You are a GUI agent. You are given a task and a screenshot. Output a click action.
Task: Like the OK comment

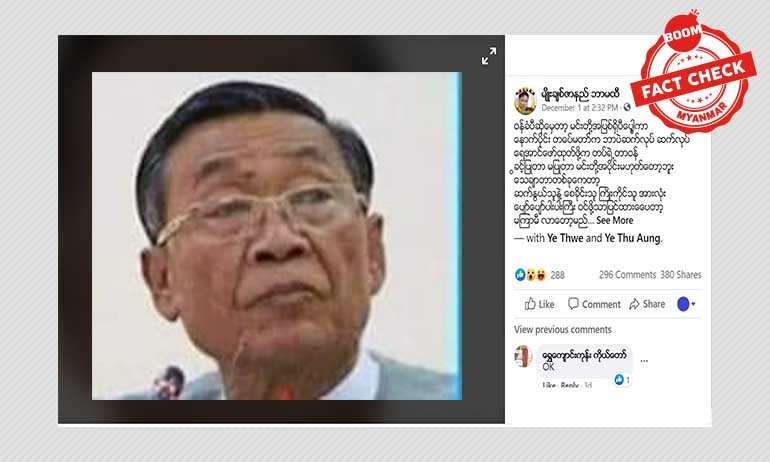pos(548,385)
